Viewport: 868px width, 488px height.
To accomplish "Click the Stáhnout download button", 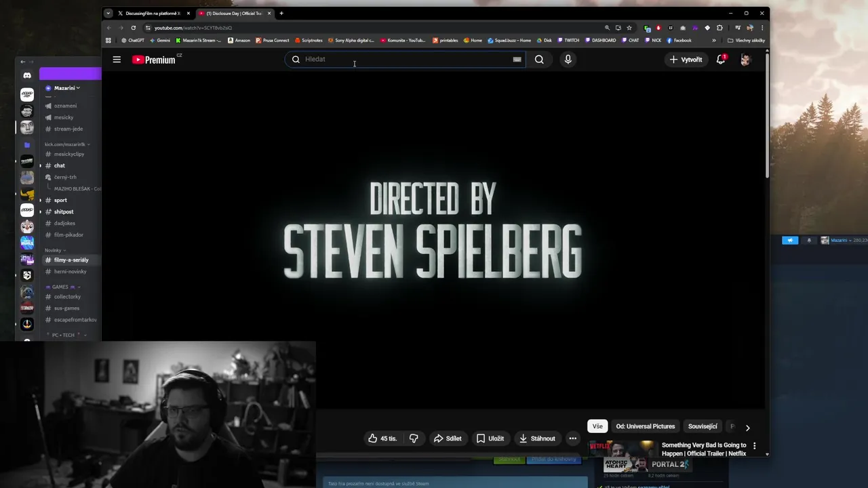I will click(x=537, y=439).
